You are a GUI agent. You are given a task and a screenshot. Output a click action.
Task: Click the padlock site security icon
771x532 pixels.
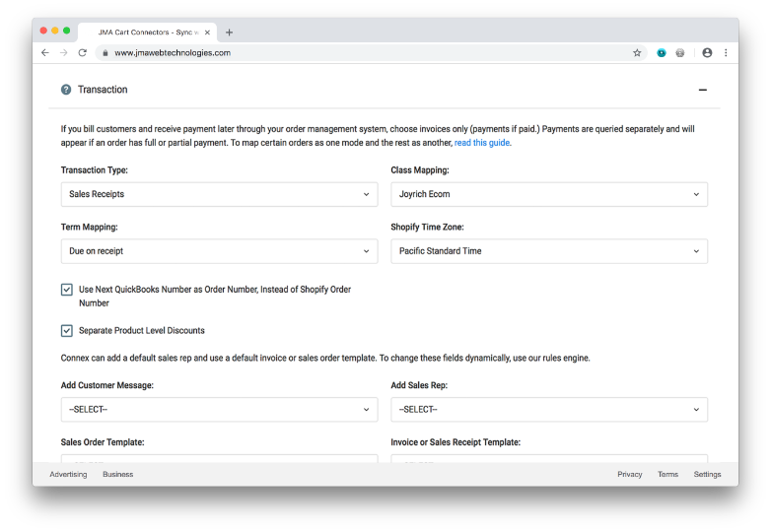[x=105, y=52]
